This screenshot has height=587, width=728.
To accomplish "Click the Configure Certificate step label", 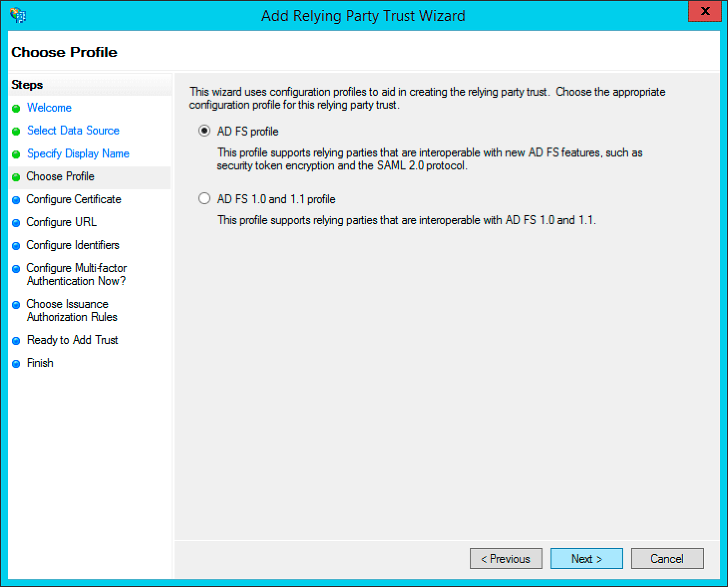I will point(73,199).
